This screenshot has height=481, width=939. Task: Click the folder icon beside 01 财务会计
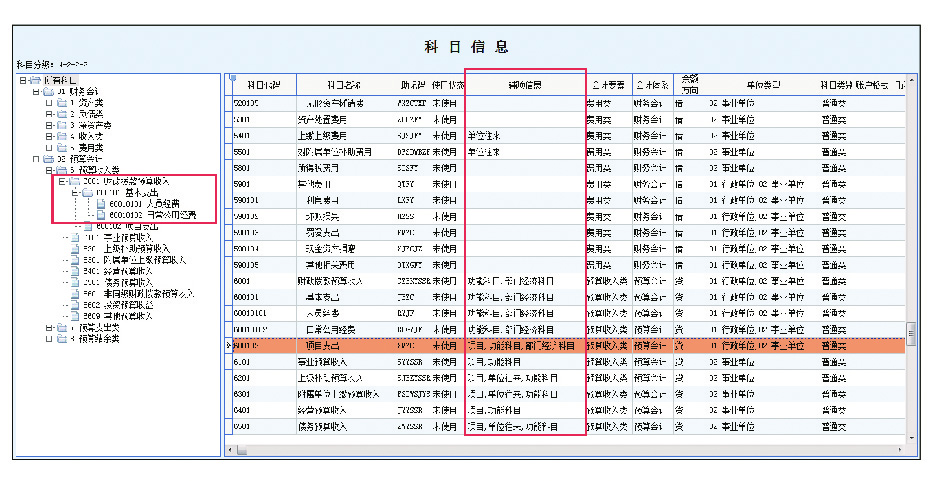coord(47,90)
